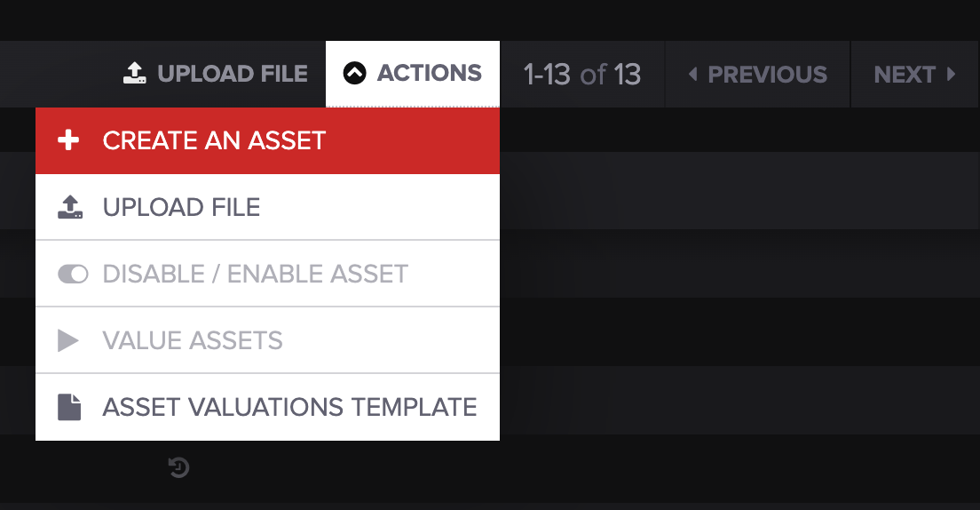Open ASSET VALUATIONS TEMPLATE from the menu
The width and height of the screenshot is (980, 510).
[290, 407]
